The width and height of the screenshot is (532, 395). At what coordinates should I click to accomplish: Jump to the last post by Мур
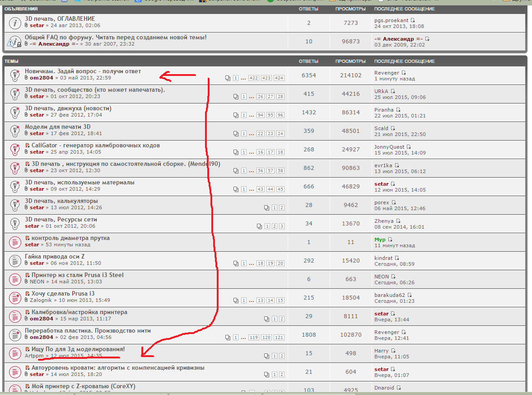[390, 240]
